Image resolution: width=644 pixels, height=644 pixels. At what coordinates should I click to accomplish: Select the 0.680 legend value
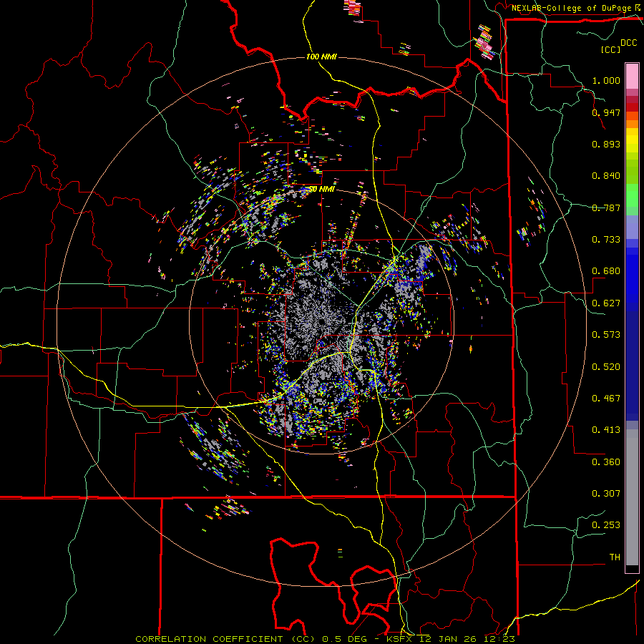coord(606,271)
